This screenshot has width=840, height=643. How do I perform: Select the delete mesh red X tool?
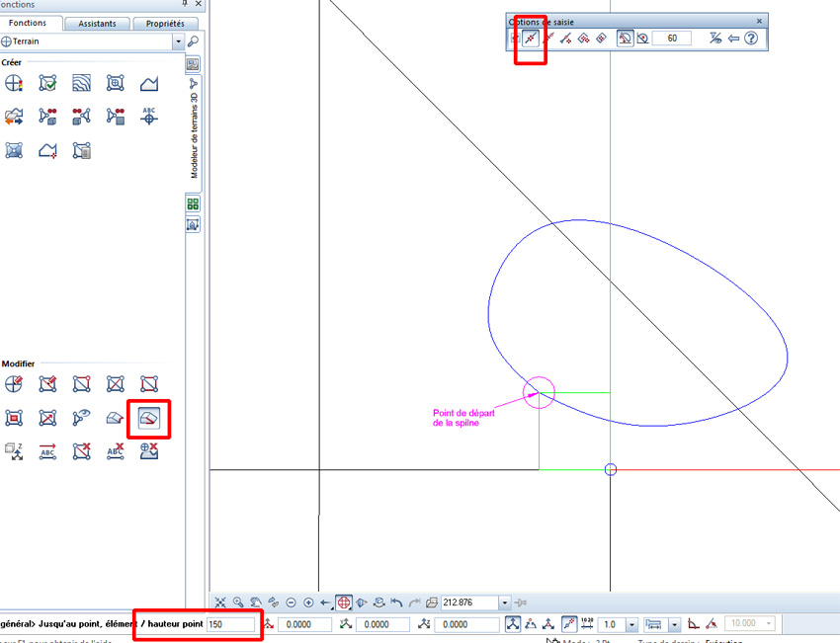[x=81, y=451]
